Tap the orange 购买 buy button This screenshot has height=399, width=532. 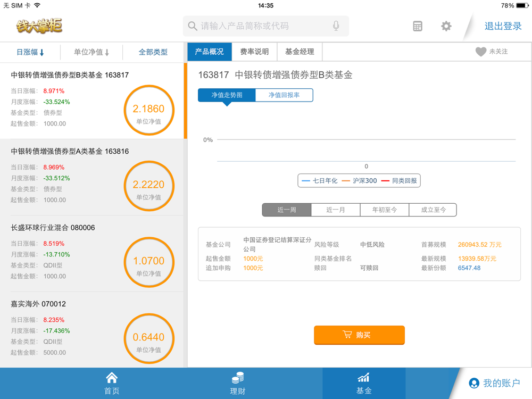click(359, 335)
